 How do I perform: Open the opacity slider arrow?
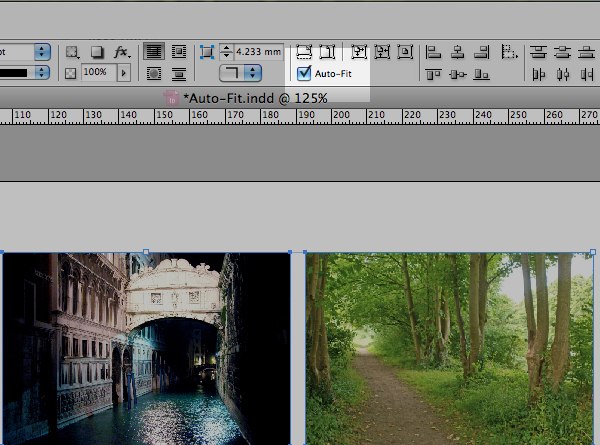point(124,73)
